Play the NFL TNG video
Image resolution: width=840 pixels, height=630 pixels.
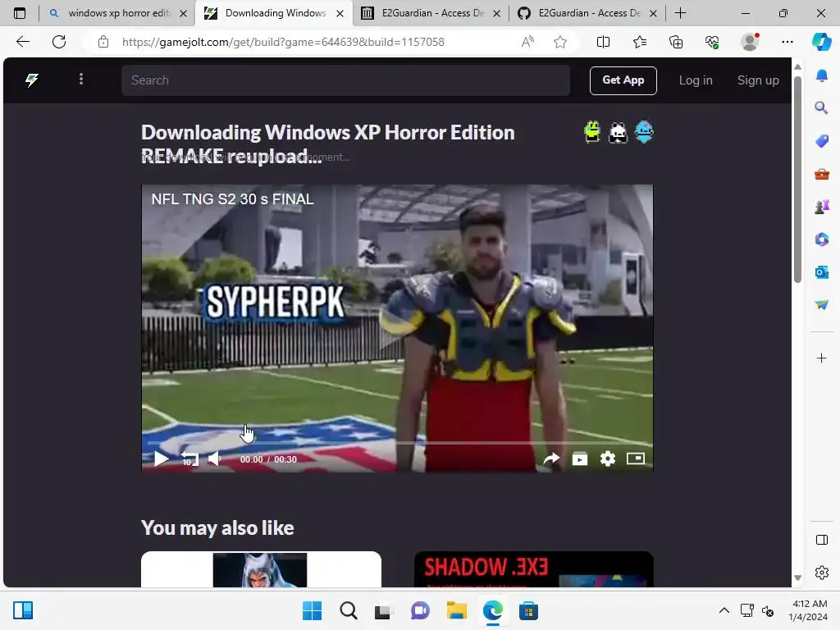click(x=161, y=459)
